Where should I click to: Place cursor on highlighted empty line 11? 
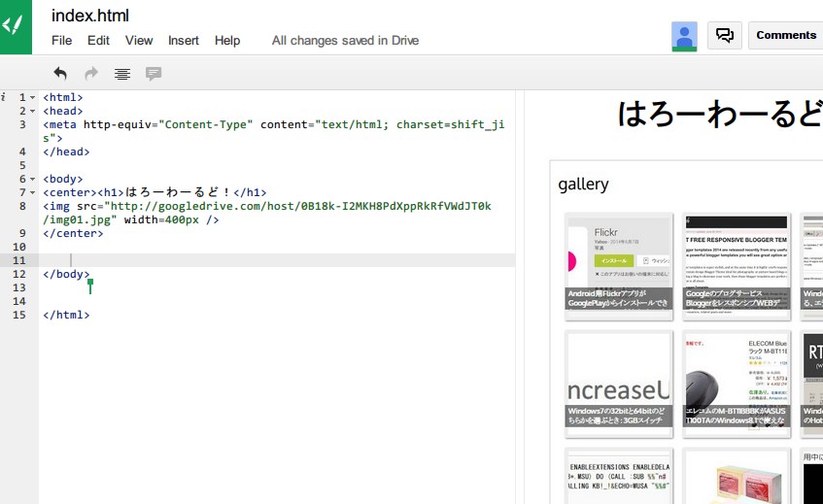click(x=277, y=260)
